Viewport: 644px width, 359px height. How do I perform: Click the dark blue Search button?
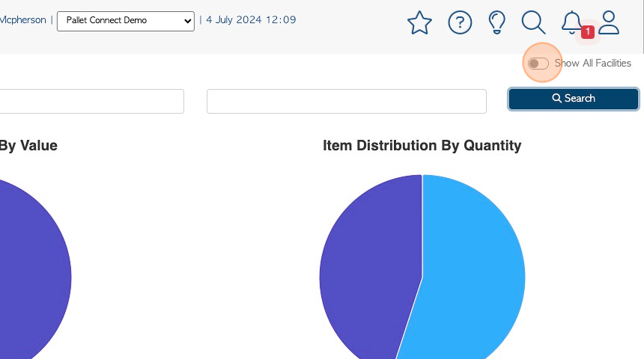pyautogui.click(x=574, y=99)
